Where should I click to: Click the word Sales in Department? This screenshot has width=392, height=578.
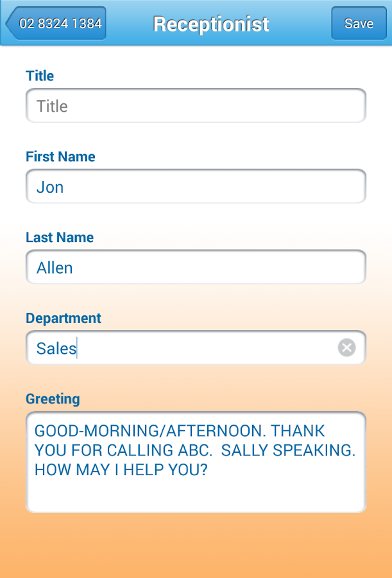pos(56,349)
